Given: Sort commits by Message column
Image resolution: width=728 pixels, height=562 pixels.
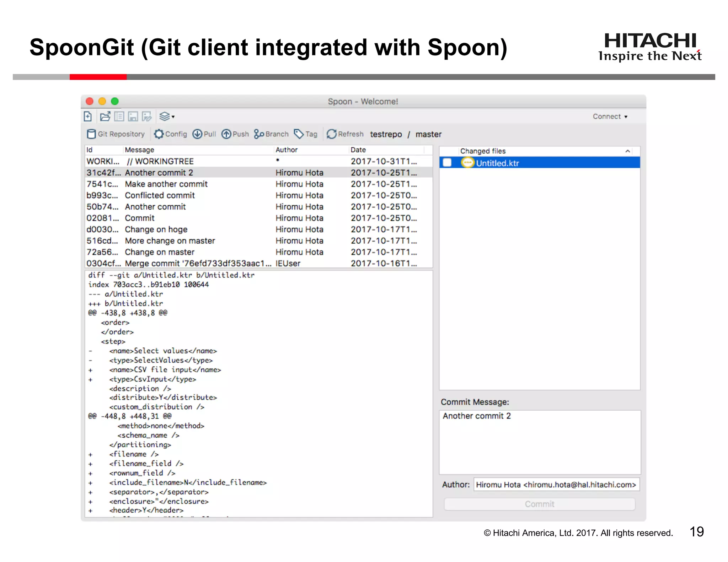Looking at the screenshot, I should (x=199, y=150).
